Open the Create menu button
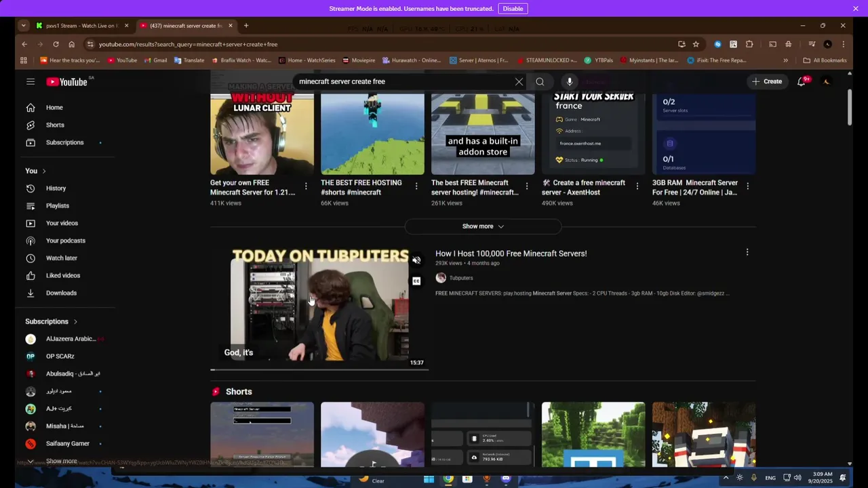Image resolution: width=868 pixels, height=488 pixels. pos(766,81)
